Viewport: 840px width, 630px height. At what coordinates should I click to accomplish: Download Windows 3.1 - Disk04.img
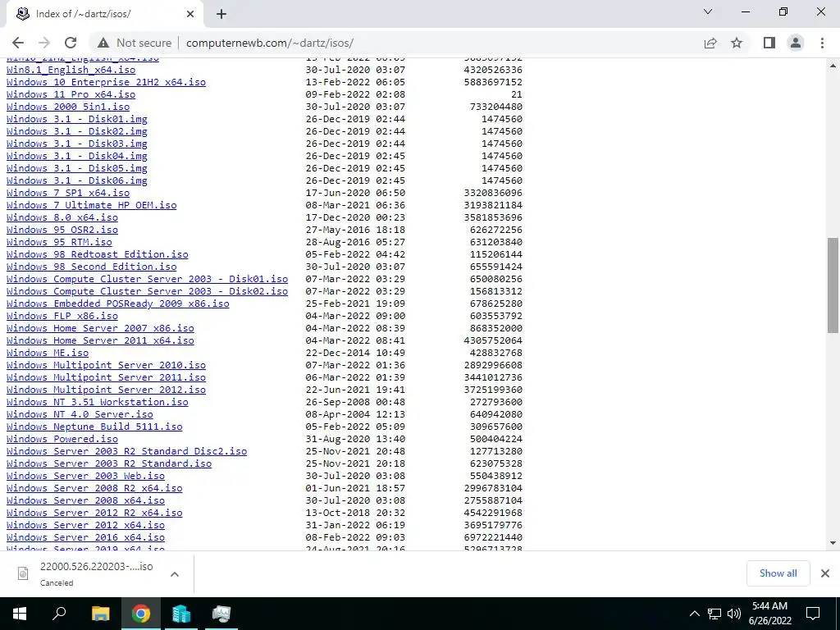click(76, 156)
